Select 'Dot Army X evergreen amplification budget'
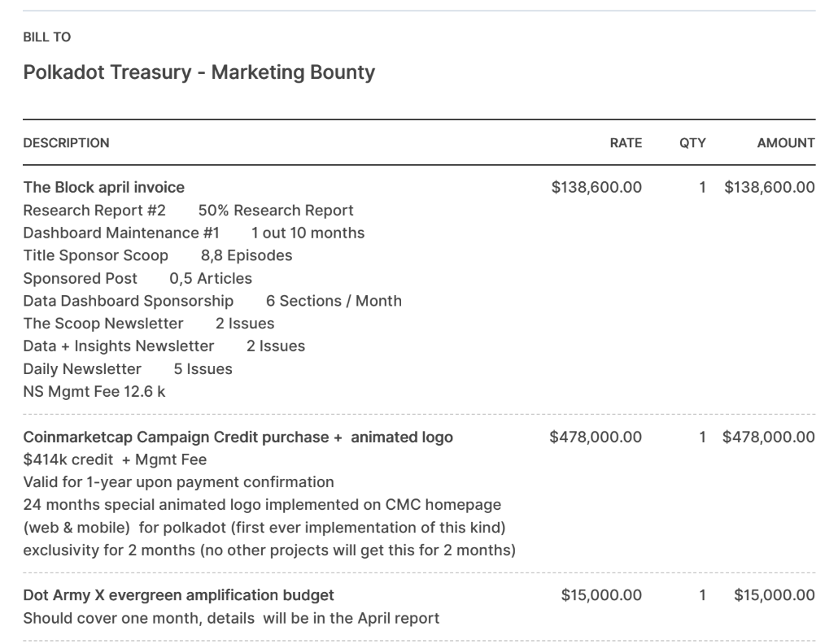Viewport: 838px width, 644px height. click(x=178, y=595)
